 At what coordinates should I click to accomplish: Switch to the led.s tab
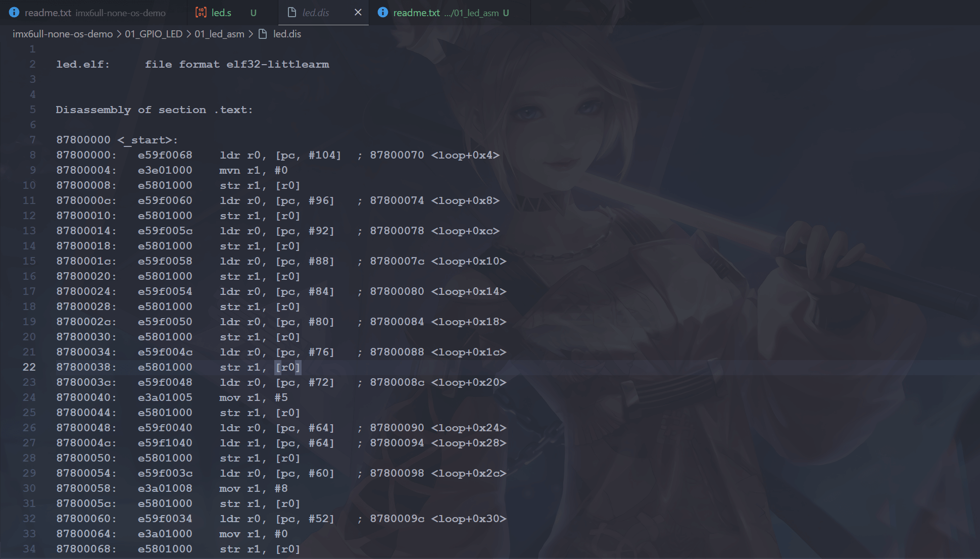(x=221, y=13)
